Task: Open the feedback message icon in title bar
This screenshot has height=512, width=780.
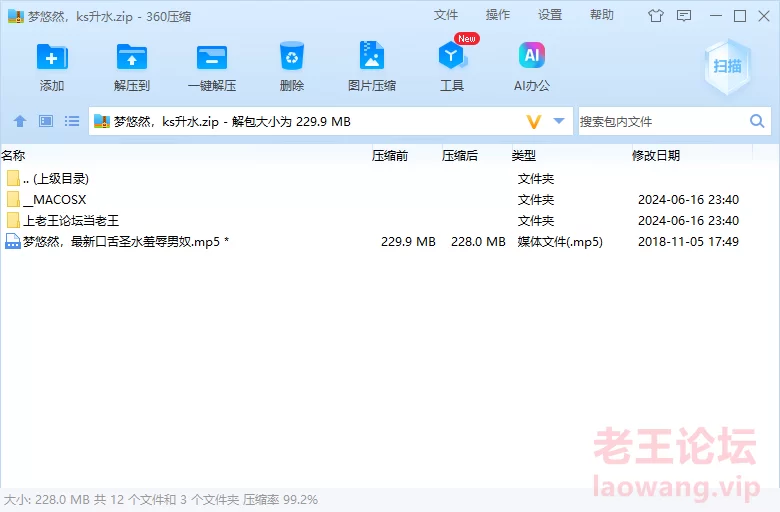Action: tap(684, 16)
